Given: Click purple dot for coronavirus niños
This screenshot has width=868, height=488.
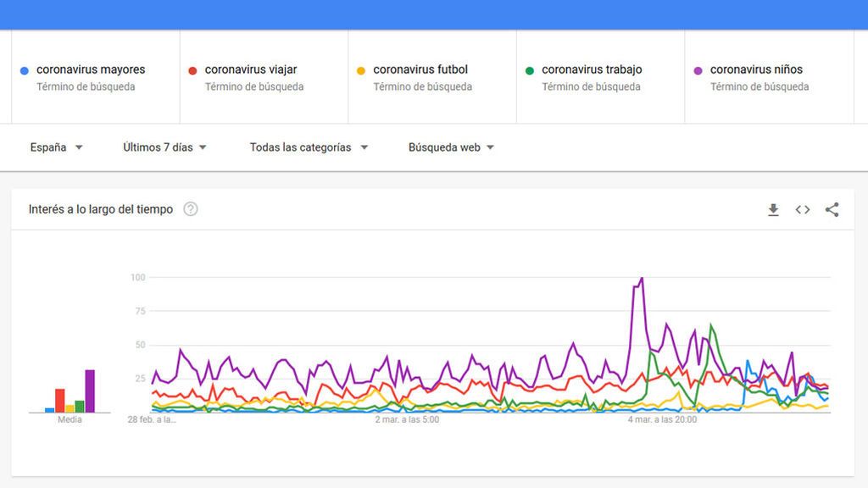Looking at the screenshot, I should (698, 71).
